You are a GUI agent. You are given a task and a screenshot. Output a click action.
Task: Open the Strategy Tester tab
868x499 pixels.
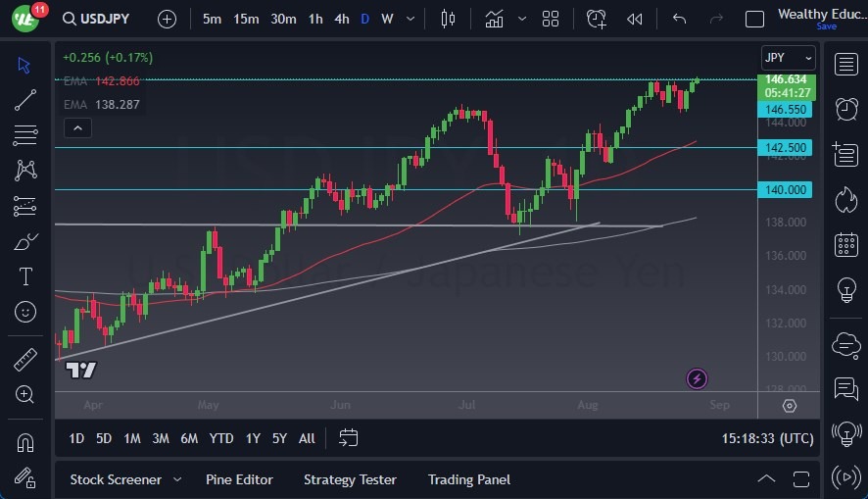click(350, 479)
